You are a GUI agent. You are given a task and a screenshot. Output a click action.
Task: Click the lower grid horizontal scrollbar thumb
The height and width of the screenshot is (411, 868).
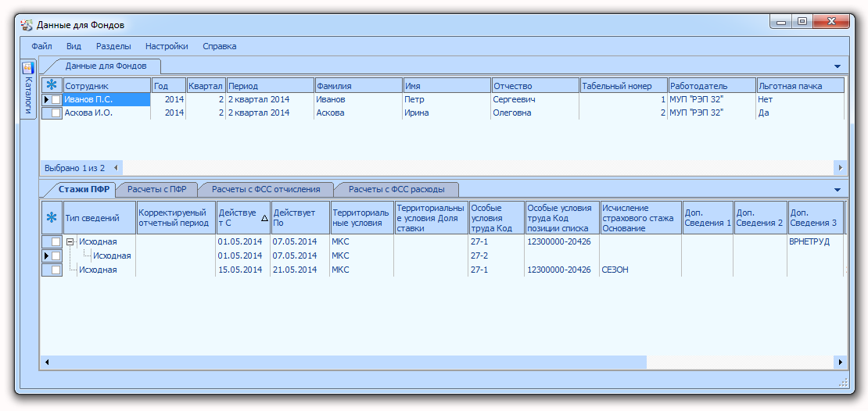[349, 362]
